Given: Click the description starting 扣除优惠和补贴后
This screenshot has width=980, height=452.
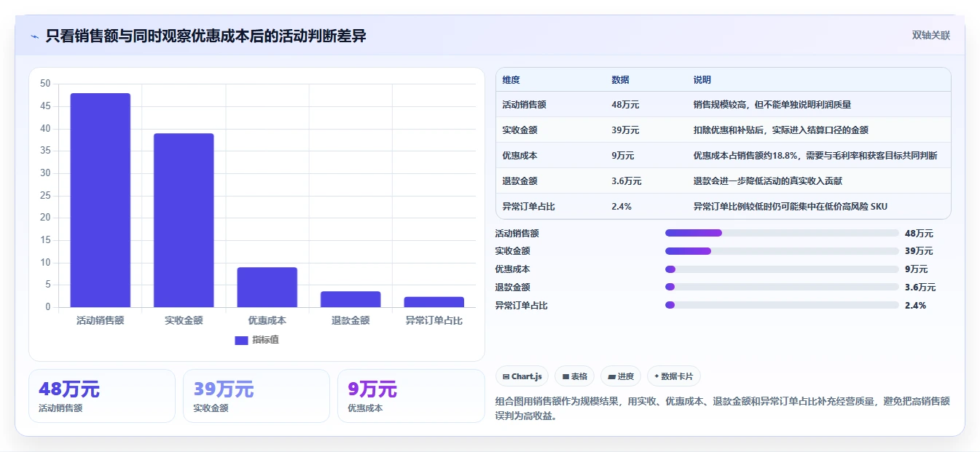Looking at the screenshot, I should 781,130.
